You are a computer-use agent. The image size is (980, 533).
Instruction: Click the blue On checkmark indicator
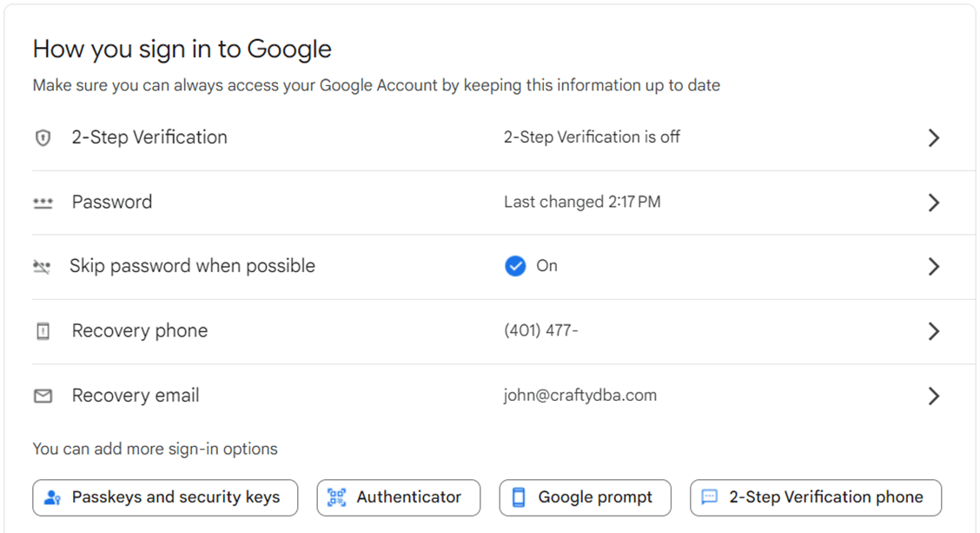tap(515, 266)
